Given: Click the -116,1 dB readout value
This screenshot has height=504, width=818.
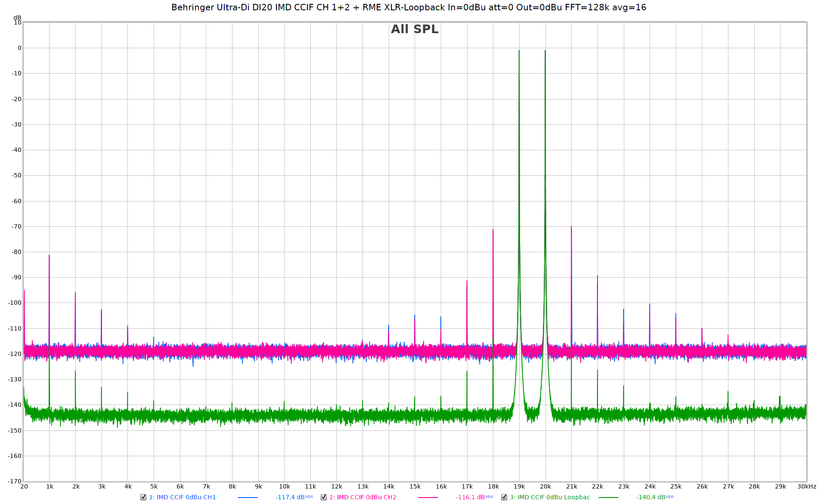Looking at the screenshot, I should [x=471, y=497].
